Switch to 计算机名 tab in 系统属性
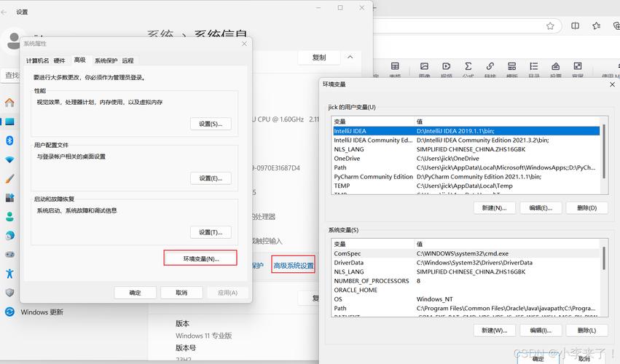Image resolution: width=620 pixels, height=364 pixels. [37, 60]
